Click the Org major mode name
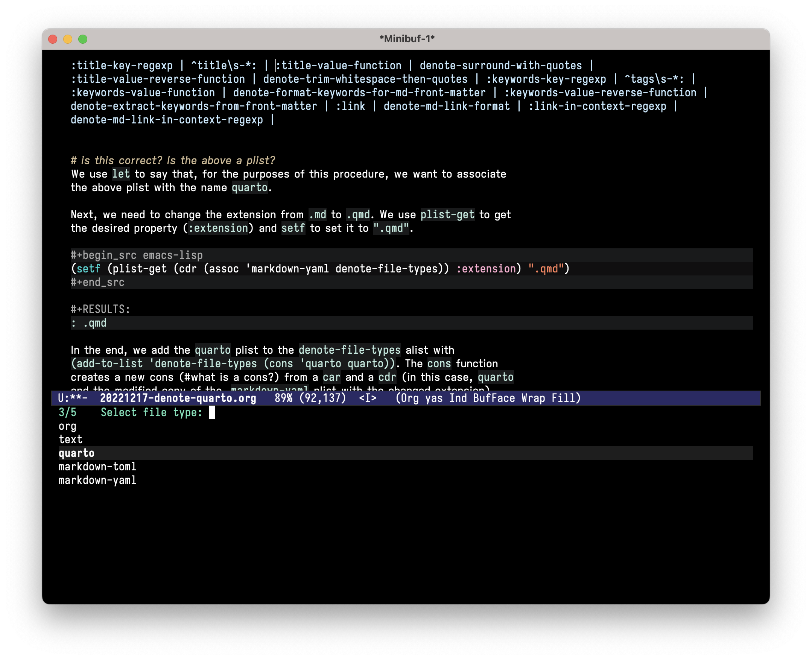812x660 pixels. 410,398
